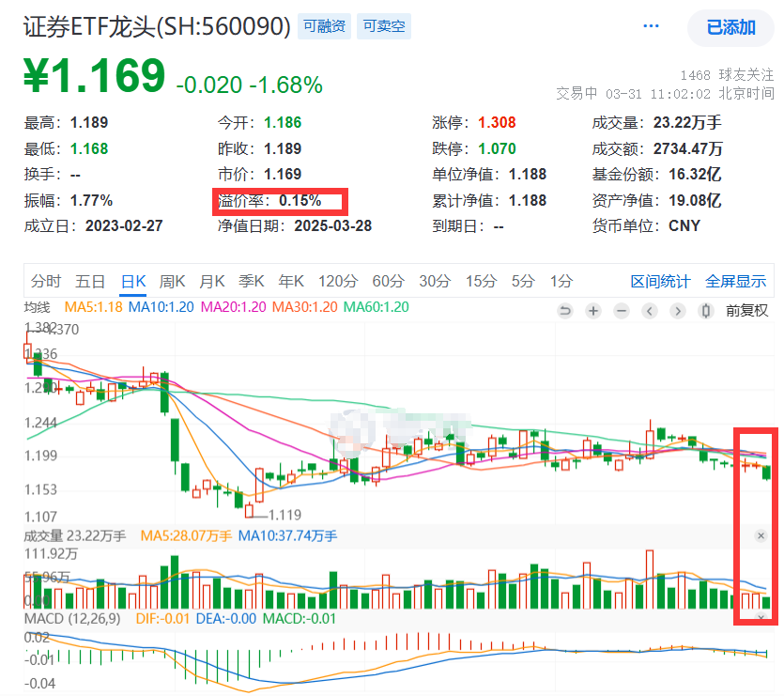Viewport: 784px width, 696px height.
Task: Zoom in on the chart with plus icon
Action: coord(592,310)
